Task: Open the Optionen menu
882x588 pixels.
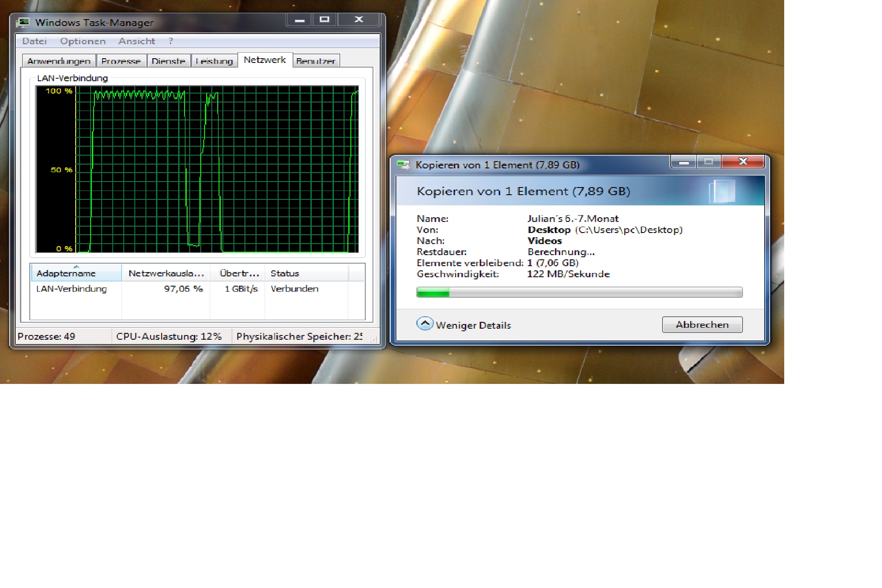Action: [83, 41]
